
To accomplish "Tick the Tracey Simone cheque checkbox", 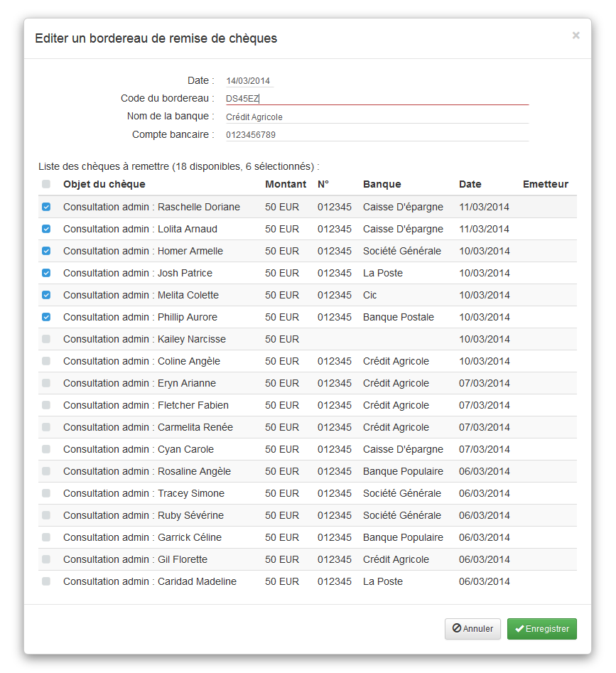I will 46,493.
